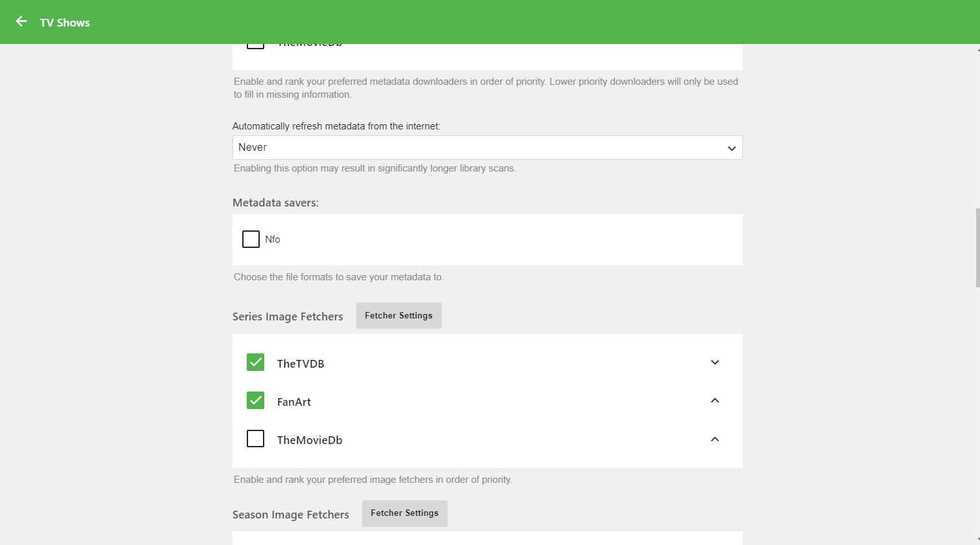980x545 pixels.
Task: Tick the Nfo metadata saver checkbox
Action: click(251, 239)
